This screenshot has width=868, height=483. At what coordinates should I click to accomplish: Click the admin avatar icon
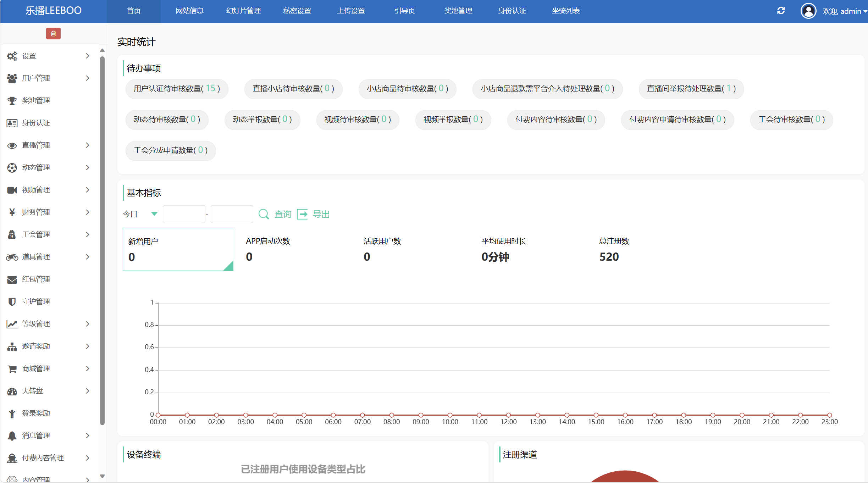click(x=808, y=11)
